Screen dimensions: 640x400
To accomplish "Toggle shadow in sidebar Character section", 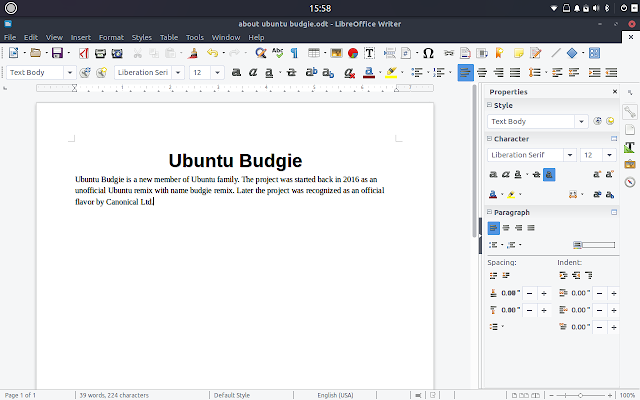I will point(549,175).
